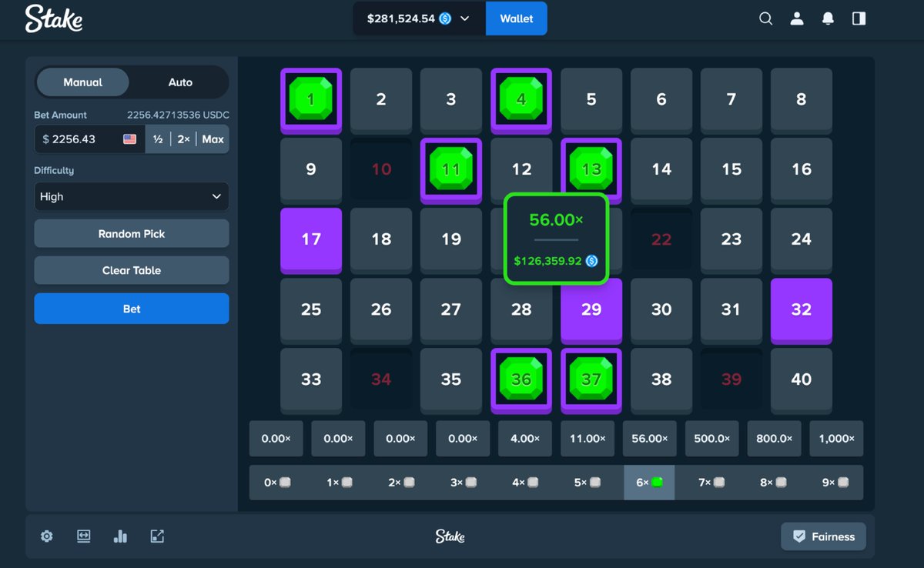The height and width of the screenshot is (568, 924).
Task: Open the user profile icon
Action: pos(797,18)
